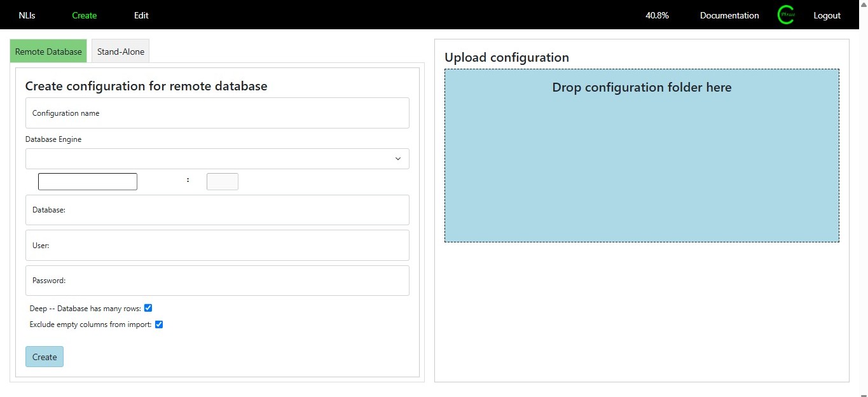This screenshot has width=868, height=397.
Task: Toggle Exclude empty columns from import
Action: [159, 324]
